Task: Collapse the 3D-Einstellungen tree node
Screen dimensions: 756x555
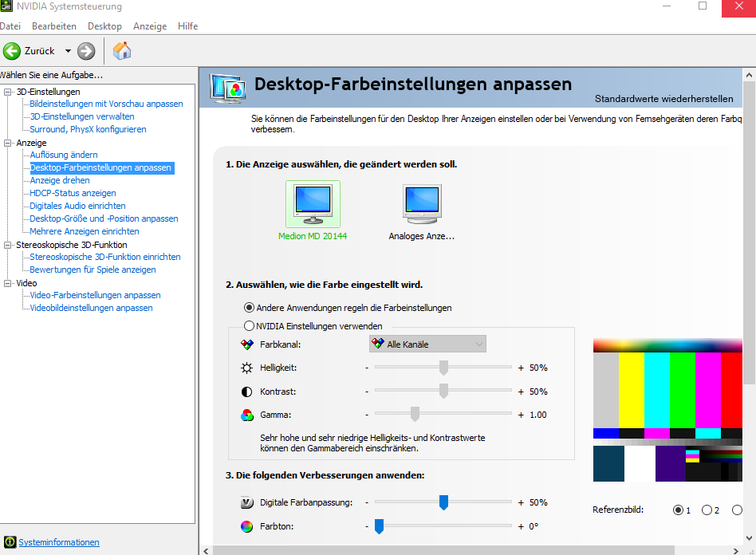Action: tap(8, 92)
